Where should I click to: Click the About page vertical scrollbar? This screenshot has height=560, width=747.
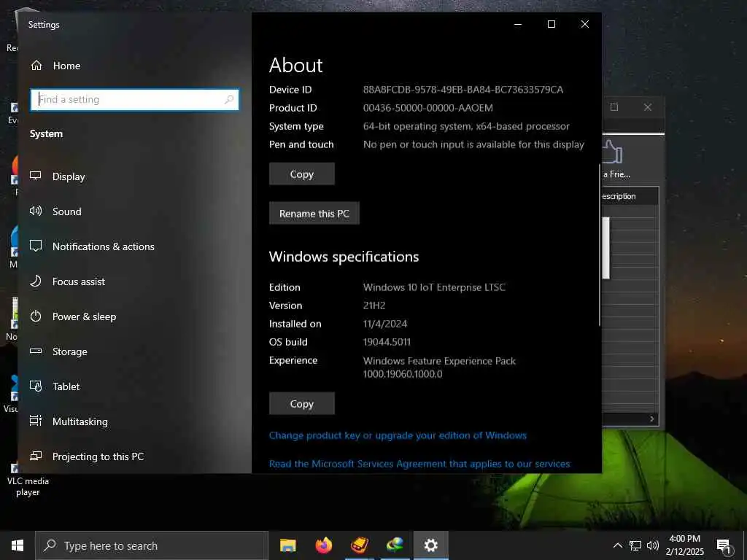[600, 245]
